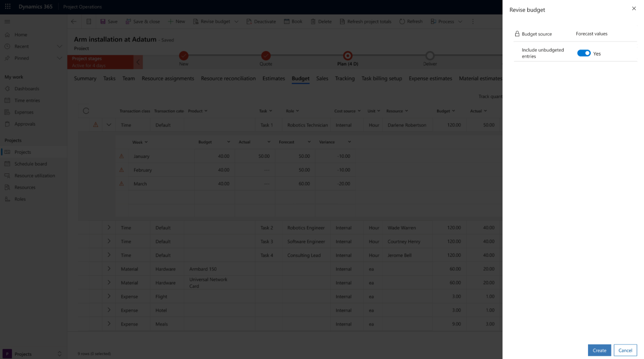Click the Book command in toolbar
The image size is (644, 359).
coord(293,21)
